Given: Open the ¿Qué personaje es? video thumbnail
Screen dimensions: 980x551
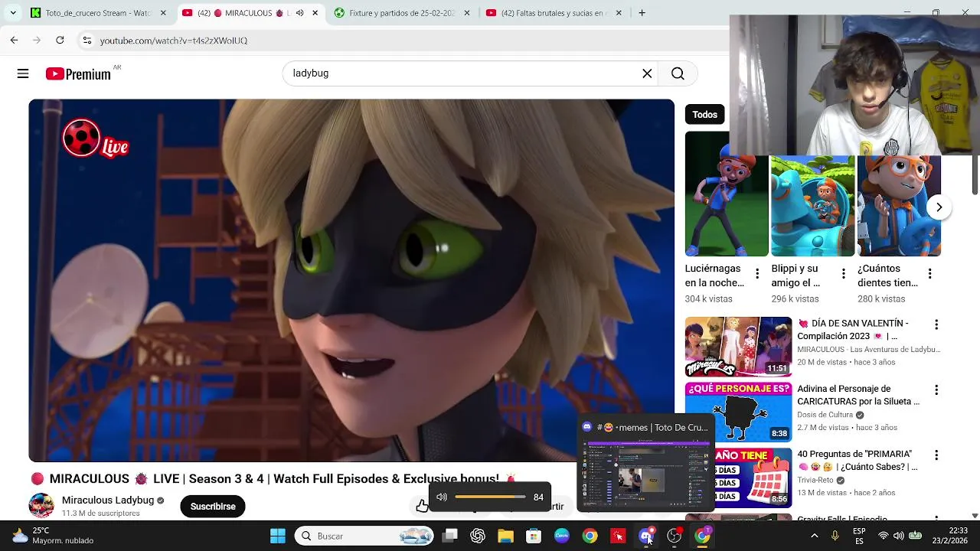Looking at the screenshot, I should pyautogui.click(x=738, y=412).
